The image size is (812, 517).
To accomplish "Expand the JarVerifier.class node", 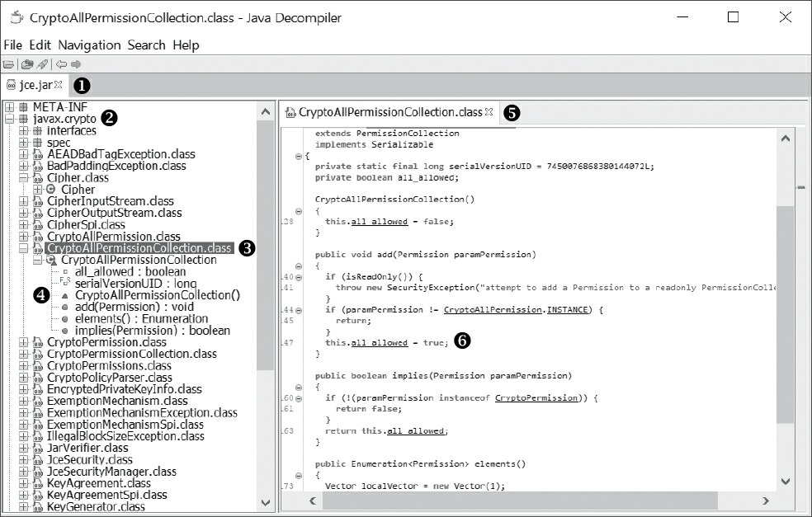I will point(24,449).
